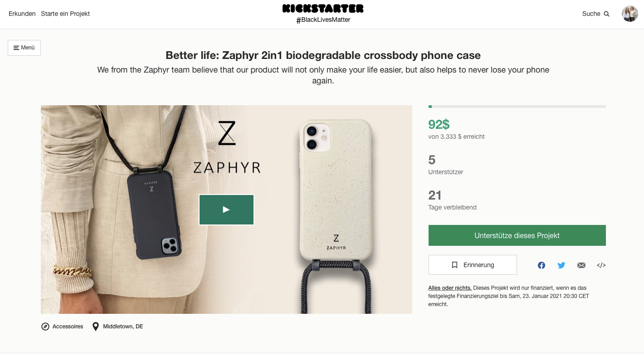
Task: Open the user profile avatar
Action: pyautogui.click(x=630, y=14)
